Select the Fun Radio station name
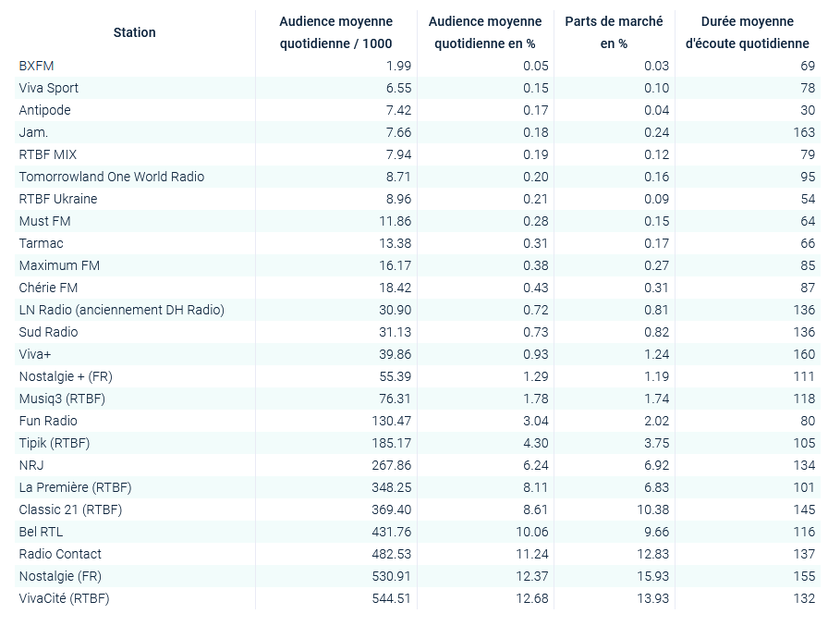 (47, 421)
